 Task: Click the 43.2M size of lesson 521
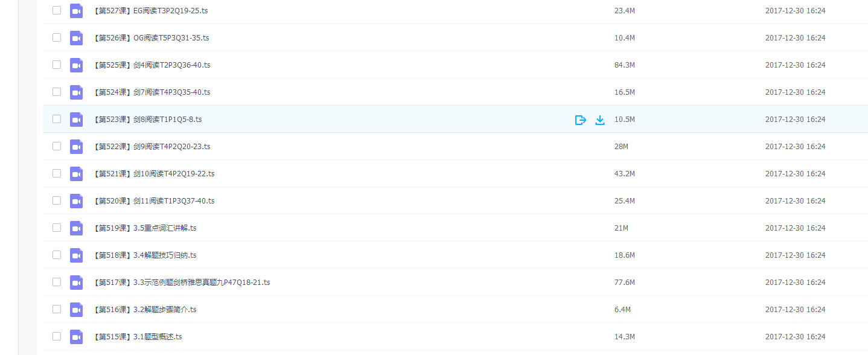pos(625,174)
